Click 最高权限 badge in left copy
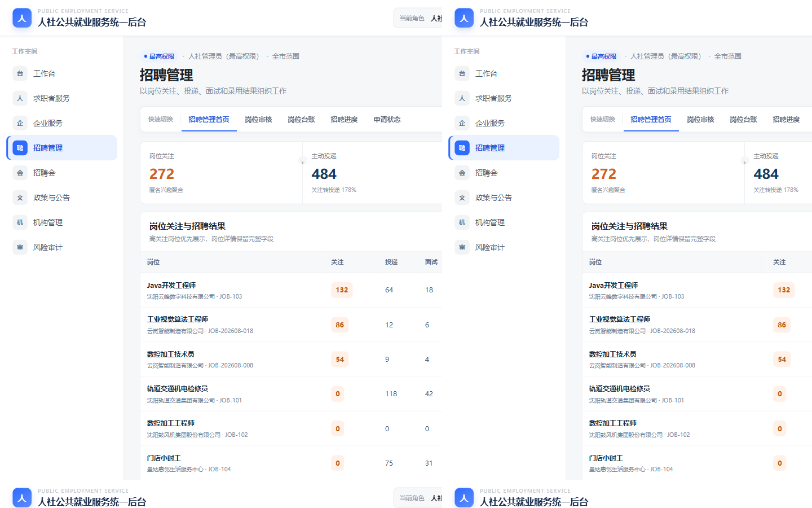The height and width of the screenshot is (508, 812). coord(159,56)
